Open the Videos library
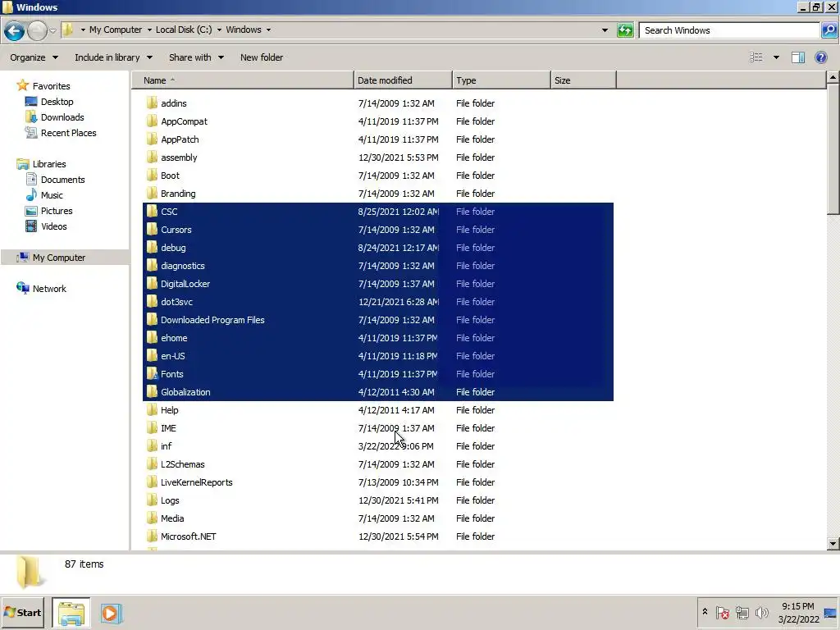840x630 pixels. click(x=53, y=226)
